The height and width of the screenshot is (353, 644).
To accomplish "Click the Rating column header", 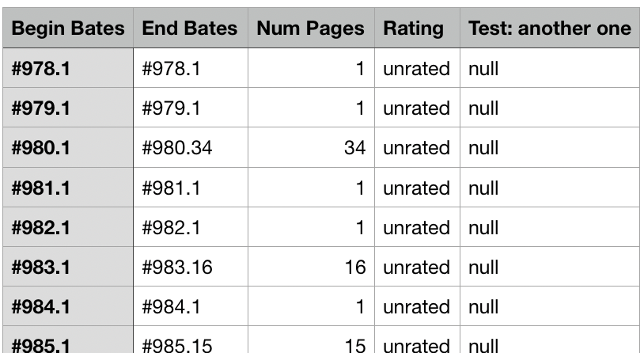I will (417, 28).
